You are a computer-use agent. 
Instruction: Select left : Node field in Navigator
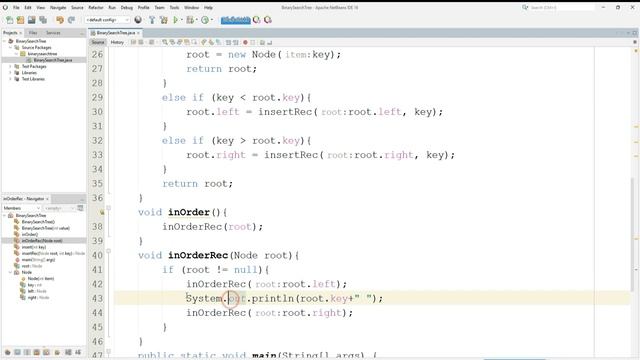click(x=37, y=291)
